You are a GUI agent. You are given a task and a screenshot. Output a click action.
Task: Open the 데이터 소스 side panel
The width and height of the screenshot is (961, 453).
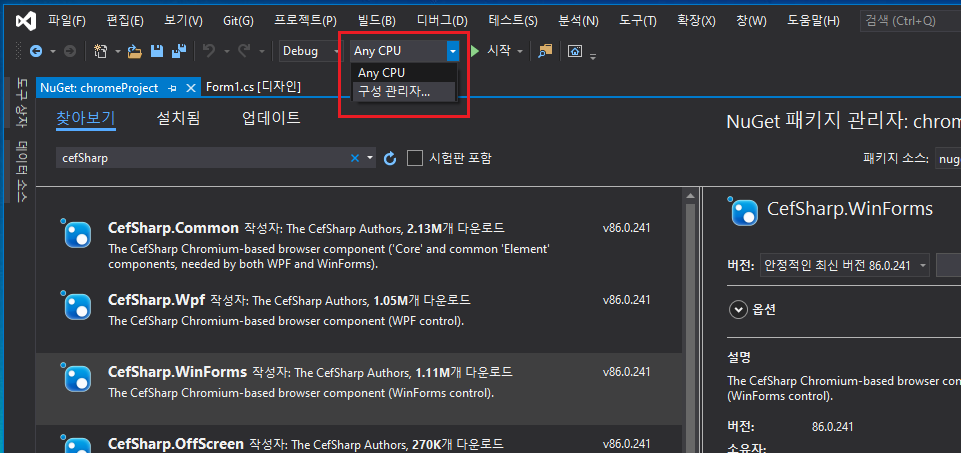(x=21, y=172)
